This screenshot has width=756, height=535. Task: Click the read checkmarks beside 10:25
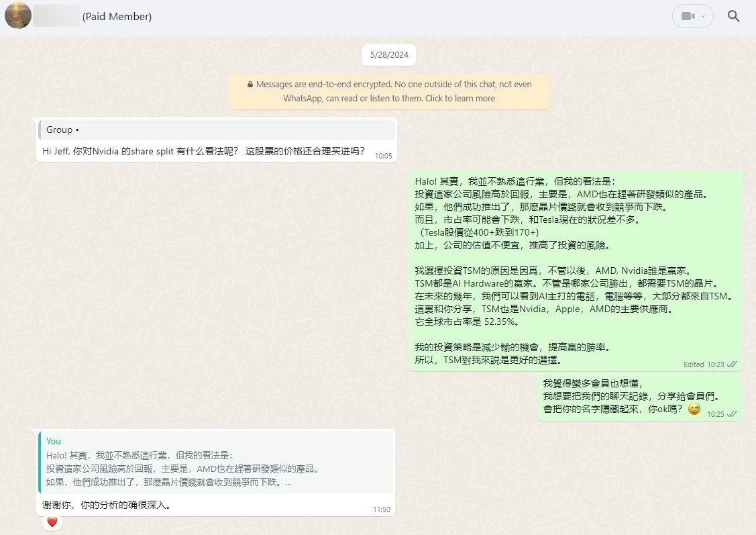pos(732,414)
